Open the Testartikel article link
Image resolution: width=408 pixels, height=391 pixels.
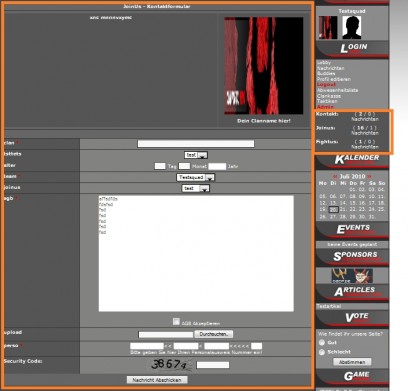click(329, 306)
